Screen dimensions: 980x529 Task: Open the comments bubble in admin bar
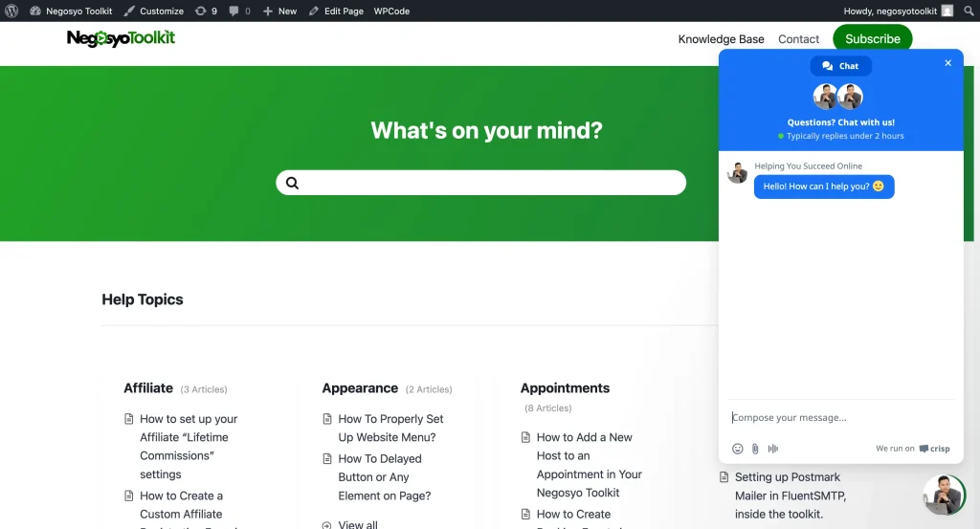pos(240,11)
